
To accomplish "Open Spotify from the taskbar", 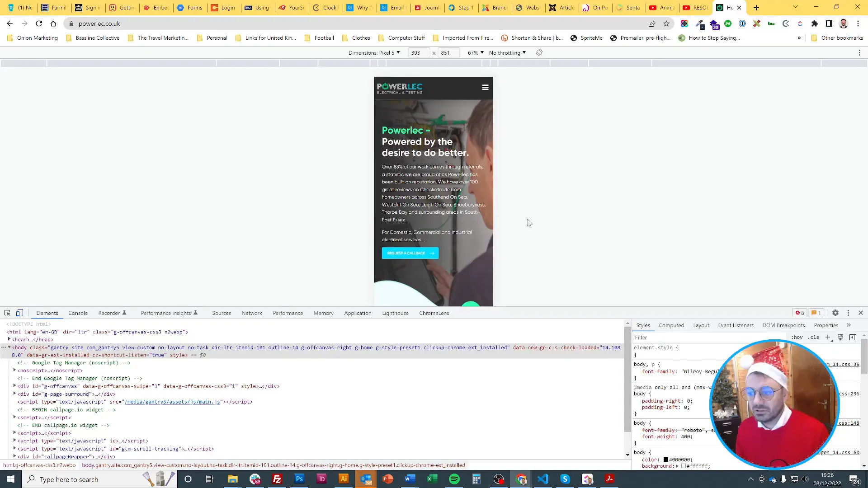I will [454, 479].
